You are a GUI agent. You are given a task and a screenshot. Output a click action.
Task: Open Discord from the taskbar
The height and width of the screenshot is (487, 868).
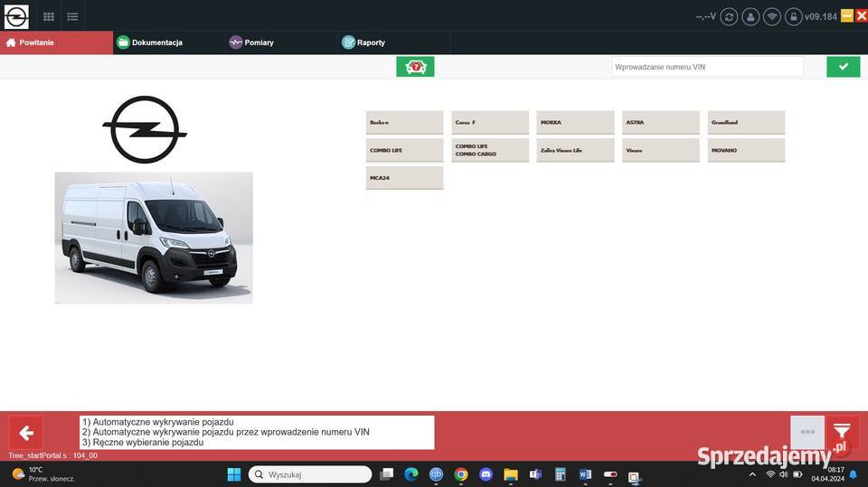pos(486,474)
